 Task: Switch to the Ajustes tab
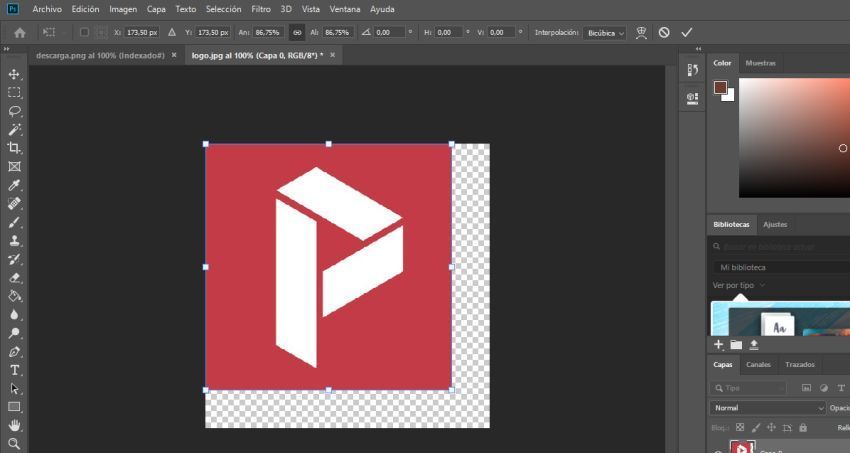click(x=775, y=224)
